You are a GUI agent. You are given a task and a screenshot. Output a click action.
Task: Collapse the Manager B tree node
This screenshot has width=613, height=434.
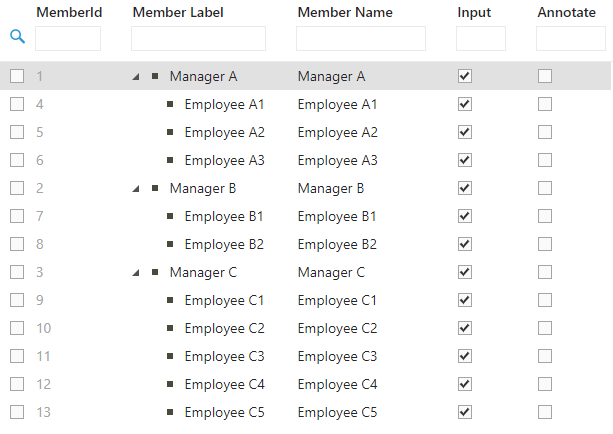[136, 189]
